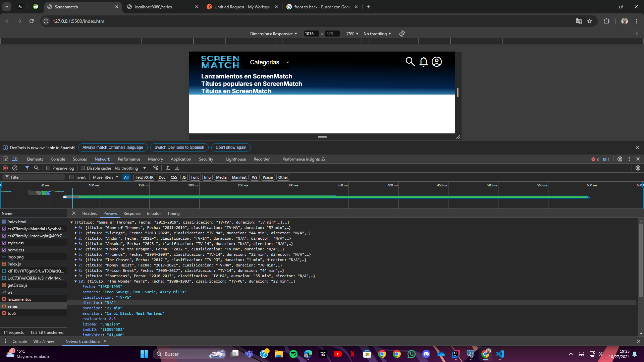Export HAR with the download icon

tap(177, 168)
